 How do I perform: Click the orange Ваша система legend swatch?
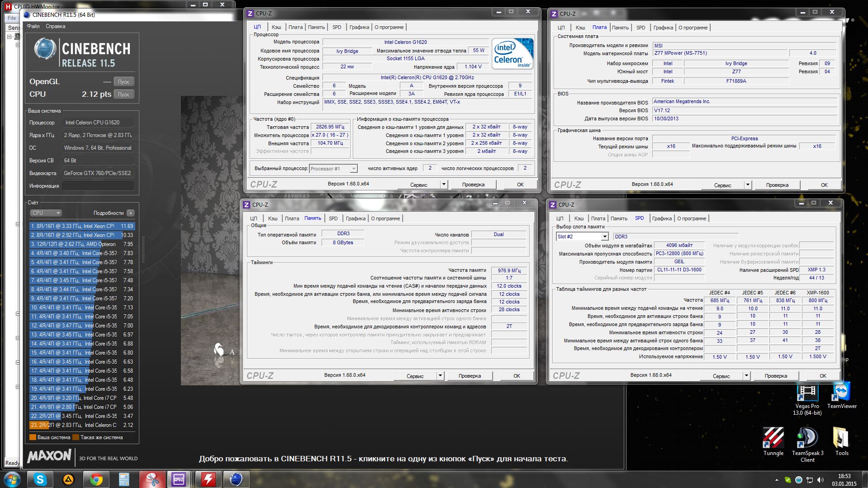(33, 437)
